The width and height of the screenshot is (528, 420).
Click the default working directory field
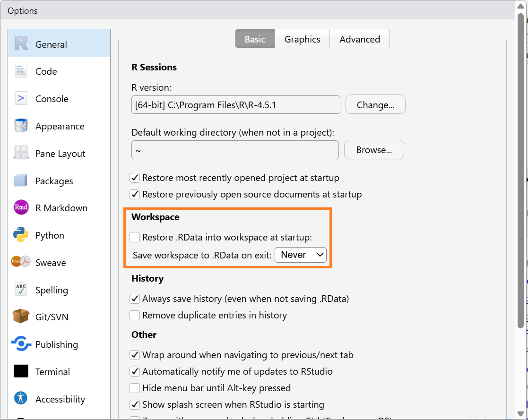click(x=235, y=150)
